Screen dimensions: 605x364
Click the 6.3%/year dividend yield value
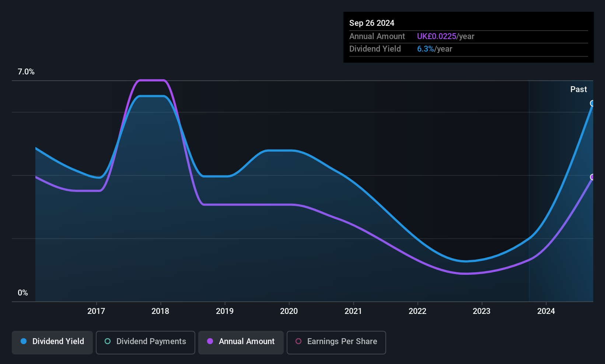click(x=434, y=49)
